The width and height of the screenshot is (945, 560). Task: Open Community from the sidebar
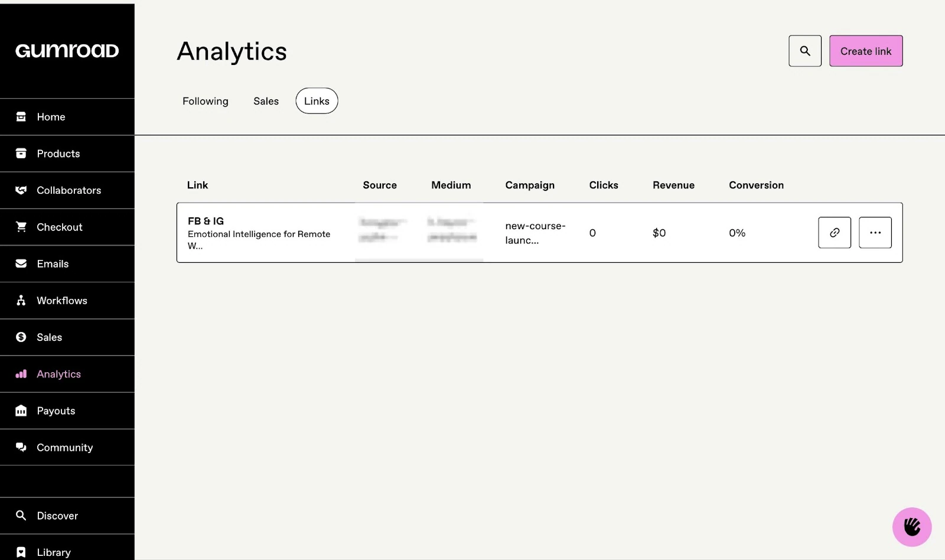tap(67, 447)
